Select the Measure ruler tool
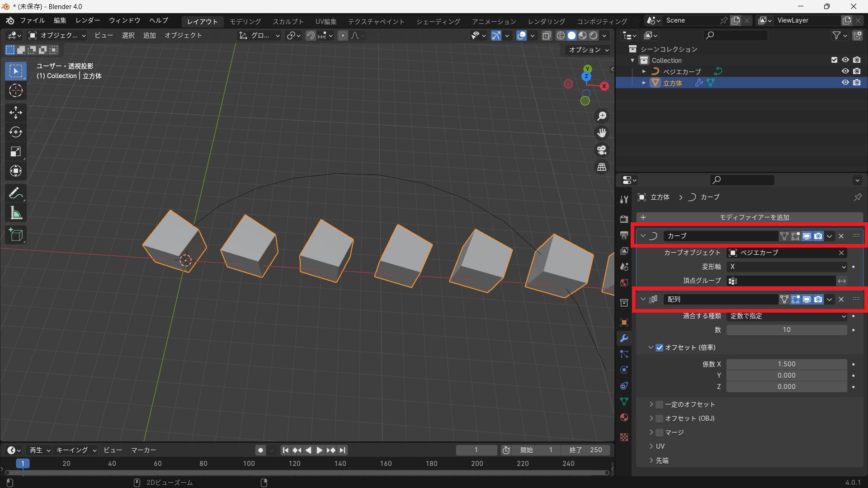This screenshot has width=868, height=488. [x=16, y=213]
